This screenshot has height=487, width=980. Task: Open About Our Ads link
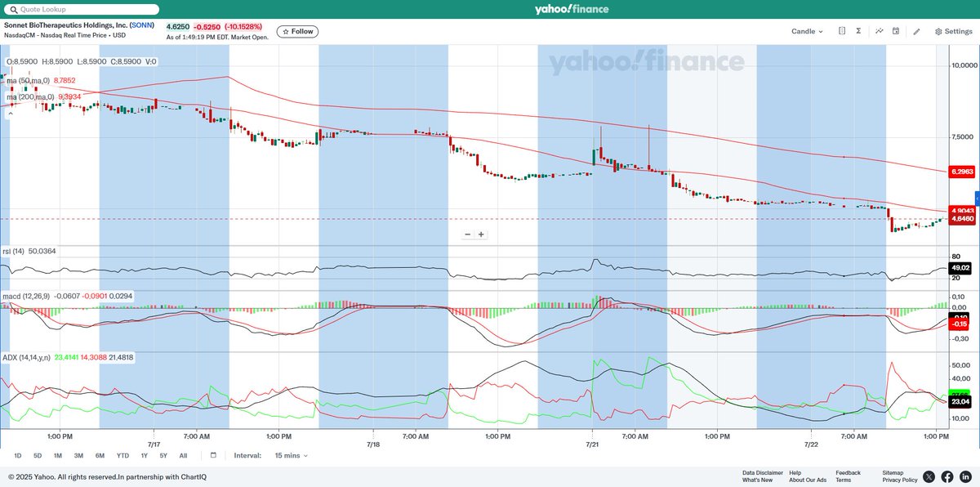click(x=808, y=480)
